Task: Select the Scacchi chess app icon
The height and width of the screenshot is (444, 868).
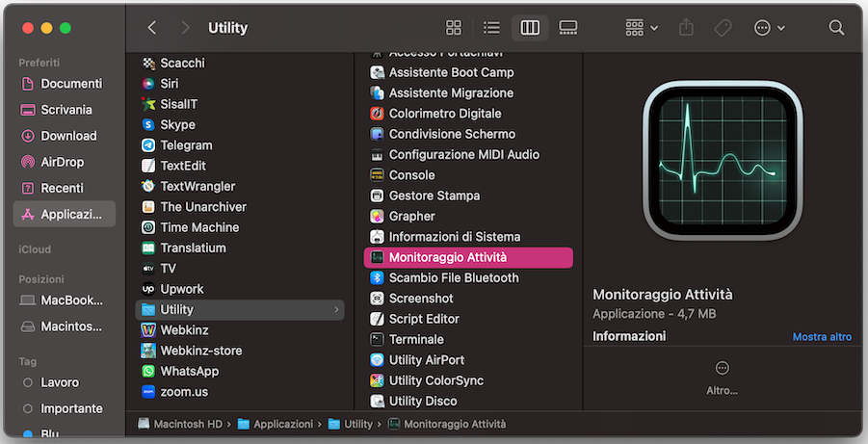Action: [148, 64]
